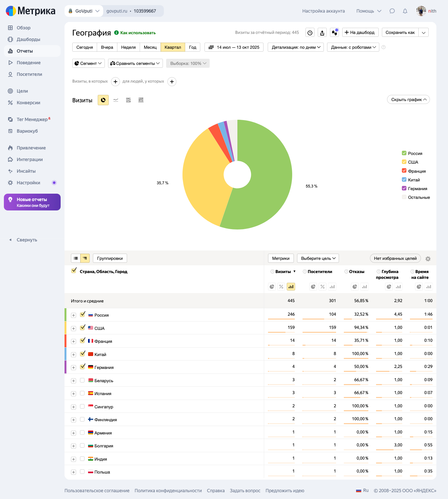This screenshot has width=448, height=499.
Task: Choose the column chart view icon
Action: tap(141, 100)
